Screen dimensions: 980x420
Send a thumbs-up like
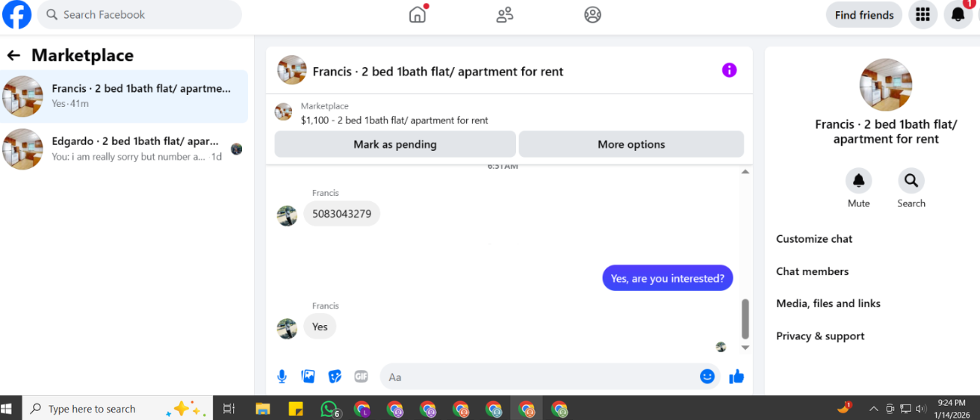736,377
